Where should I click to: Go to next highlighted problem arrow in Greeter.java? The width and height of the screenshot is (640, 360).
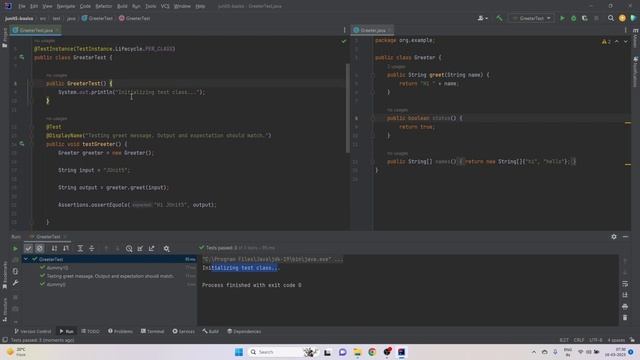626,42
